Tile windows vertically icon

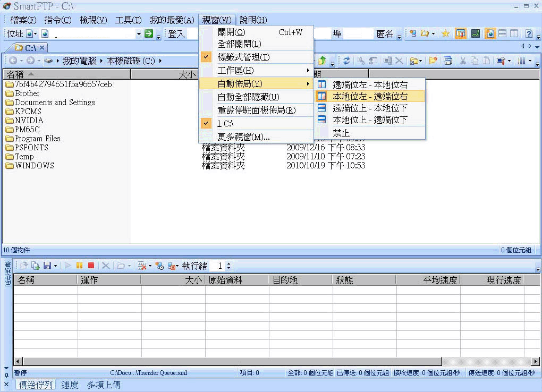tap(514, 33)
